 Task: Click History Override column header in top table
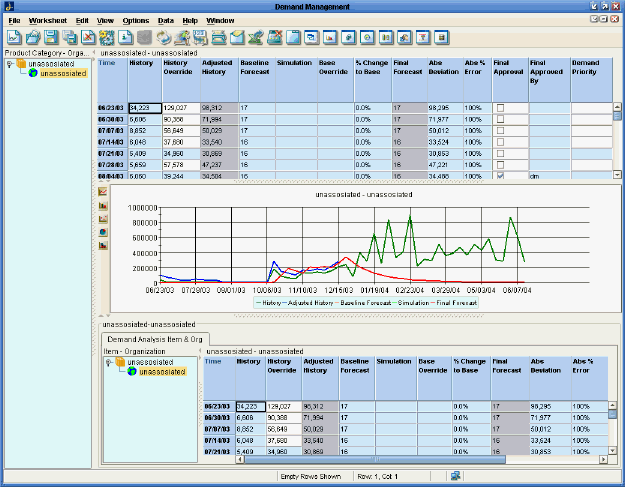coord(181,80)
